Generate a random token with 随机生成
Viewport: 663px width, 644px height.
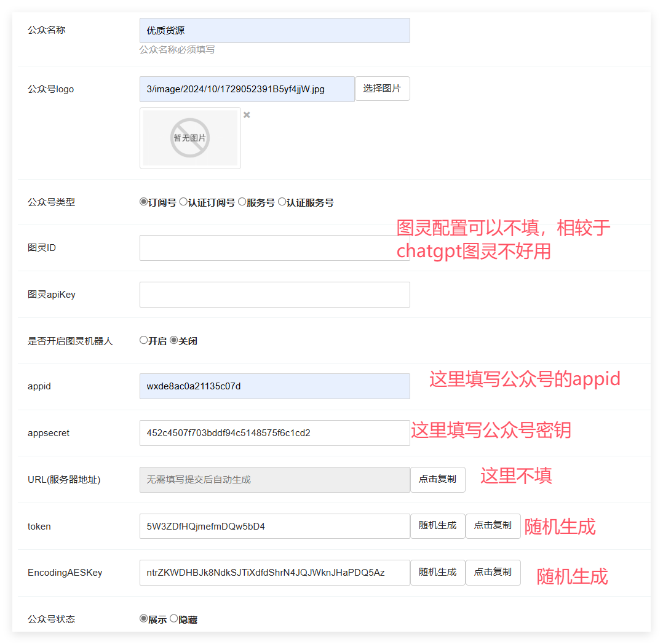438,526
